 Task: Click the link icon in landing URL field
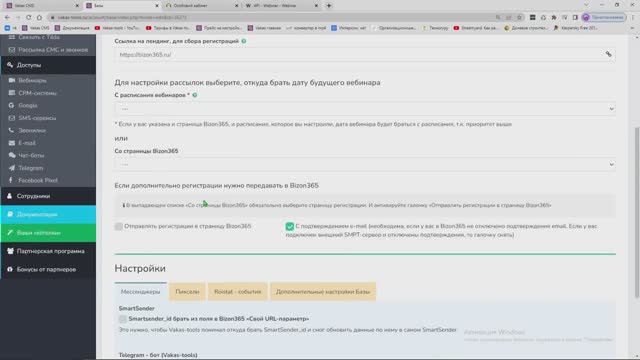(608, 54)
